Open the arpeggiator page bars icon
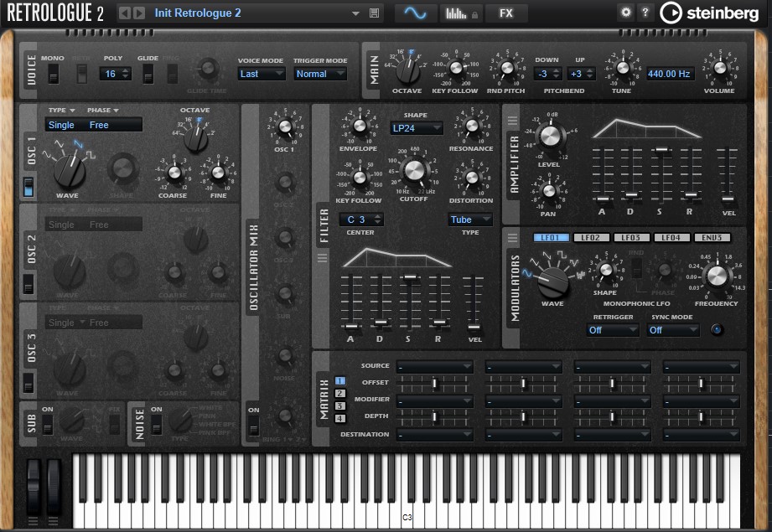The height and width of the screenshot is (532, 772). 461,13
